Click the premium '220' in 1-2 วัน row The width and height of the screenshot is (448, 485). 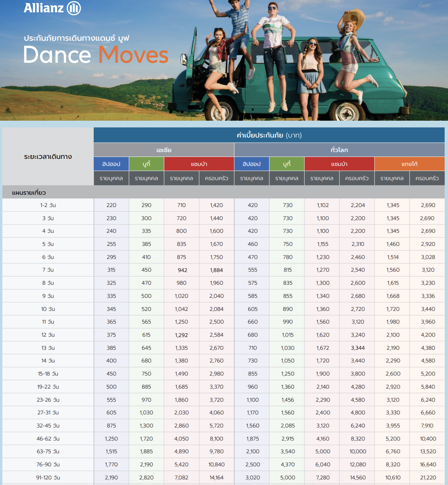point(111,205)
